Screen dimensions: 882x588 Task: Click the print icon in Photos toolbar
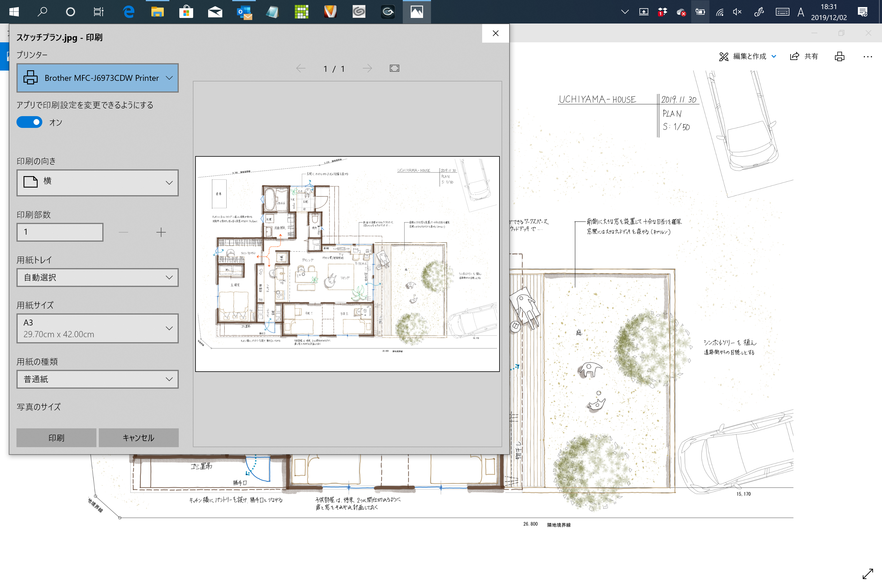[x=840, y=56]
